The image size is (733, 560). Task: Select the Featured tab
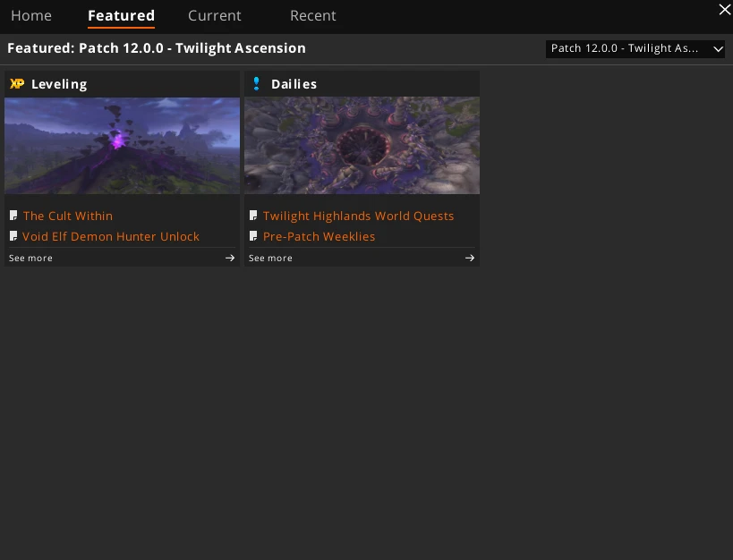121,15
